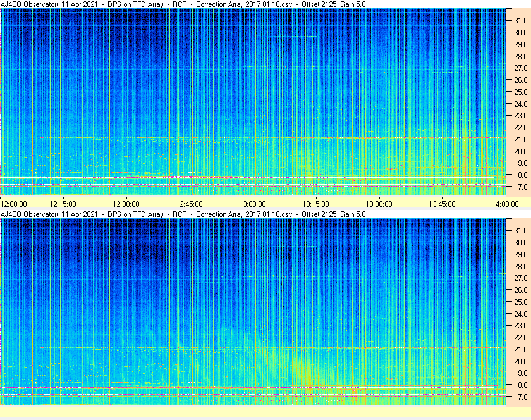Select the 12:30:00 time axis label

(126, 204)
